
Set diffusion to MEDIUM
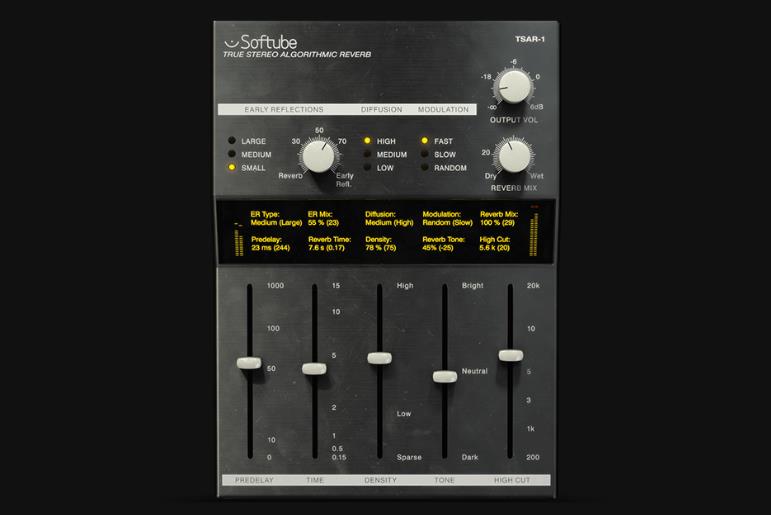(x=367, y=154)
